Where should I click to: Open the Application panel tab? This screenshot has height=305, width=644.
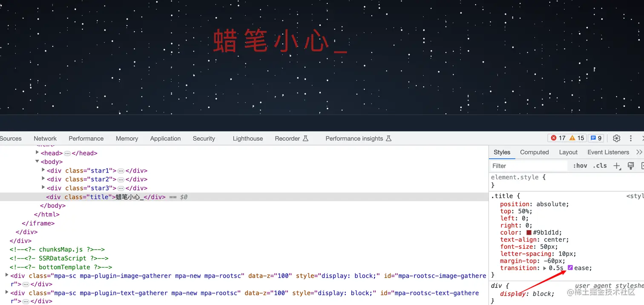165,138
